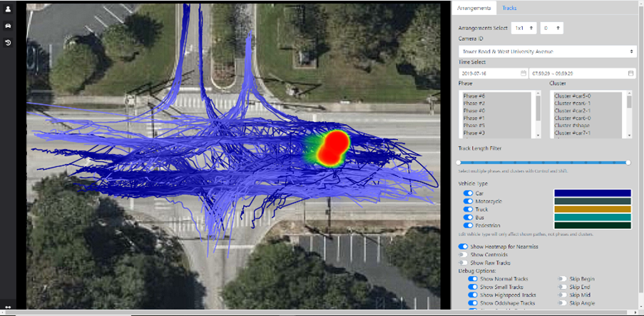Open the arrangement index 0 dropdown

(x=551, y=28)
